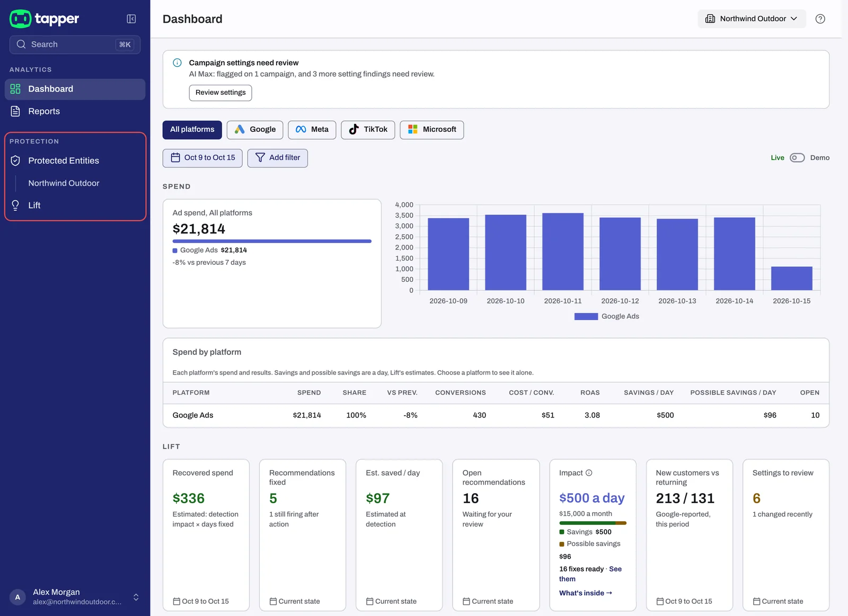
Task: Switch to the Google platform tab
Action: coord(255,130)
